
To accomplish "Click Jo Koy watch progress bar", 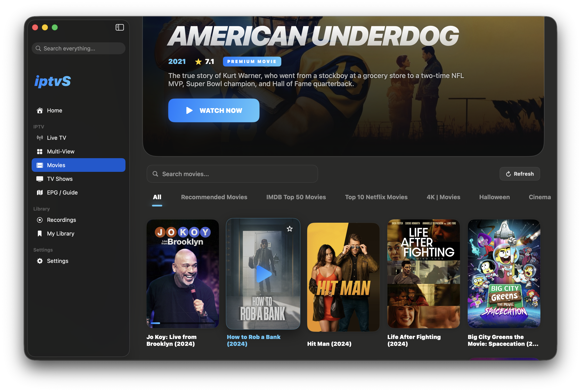I will coord(183,323).
